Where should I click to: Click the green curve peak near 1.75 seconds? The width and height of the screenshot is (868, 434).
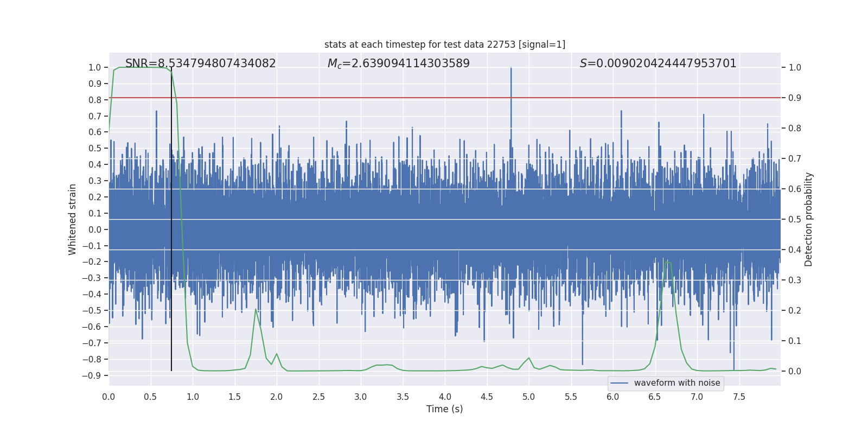point(256,309)
